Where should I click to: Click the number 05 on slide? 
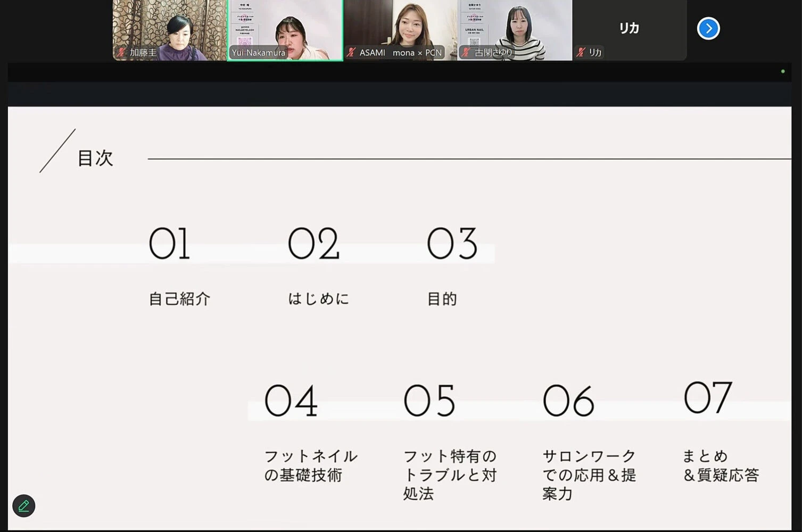(x=429, y=401)
